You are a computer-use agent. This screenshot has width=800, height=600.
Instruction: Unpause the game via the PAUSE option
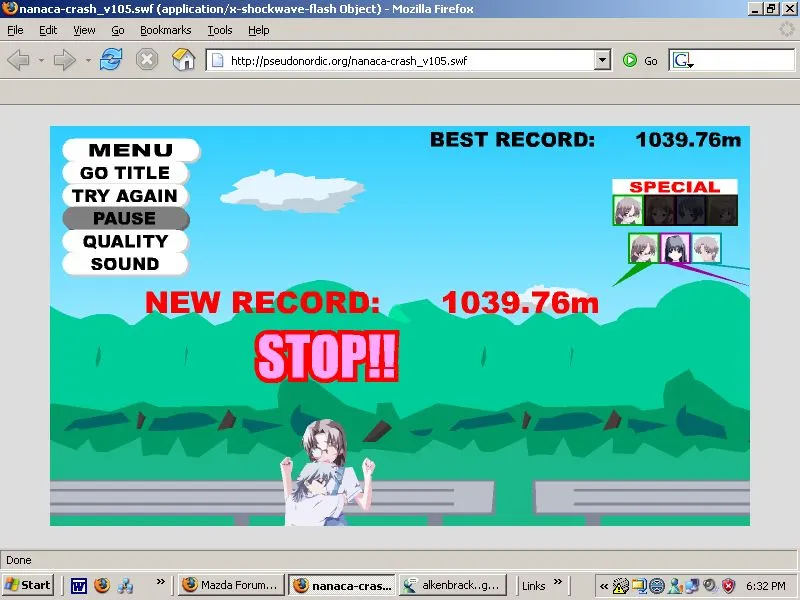(x=125, y=218)
